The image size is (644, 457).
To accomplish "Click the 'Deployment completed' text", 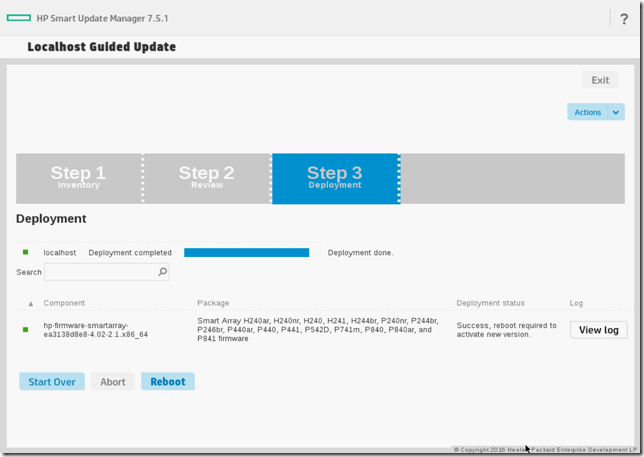I will [x=130, y=253].
